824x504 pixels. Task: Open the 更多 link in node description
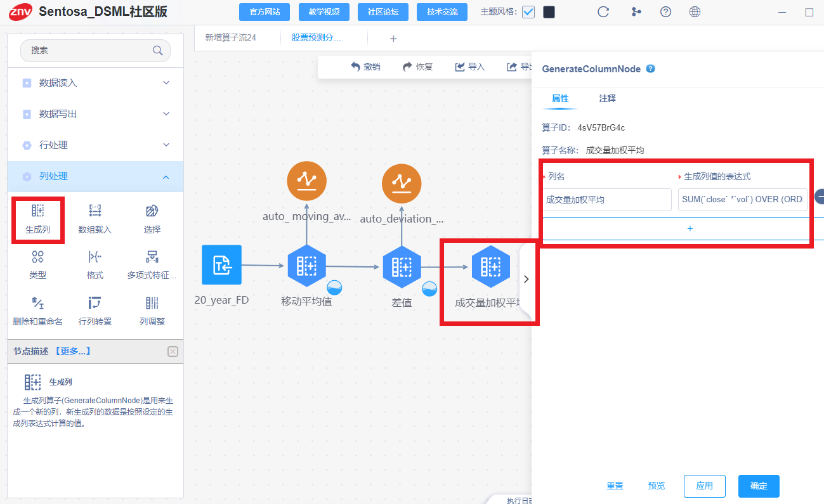tap(72, 351)
